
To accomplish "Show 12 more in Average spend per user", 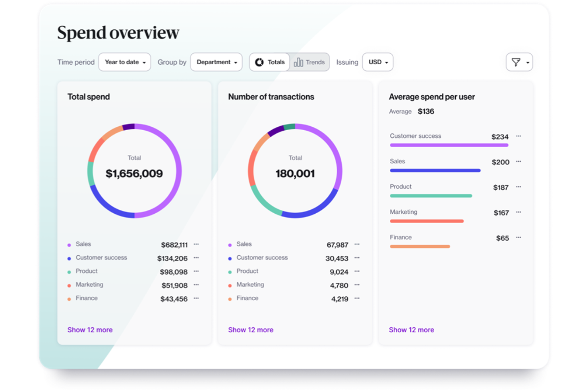I will (411, 330).
